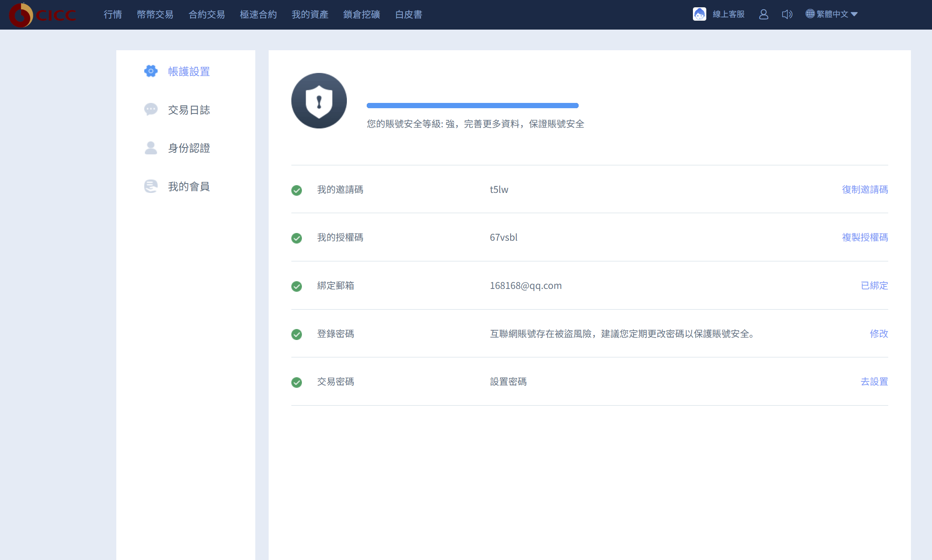Click green checkmark beside 交易密碼
The height and width of the screenshot is (560, 932).
pos(297,382)
